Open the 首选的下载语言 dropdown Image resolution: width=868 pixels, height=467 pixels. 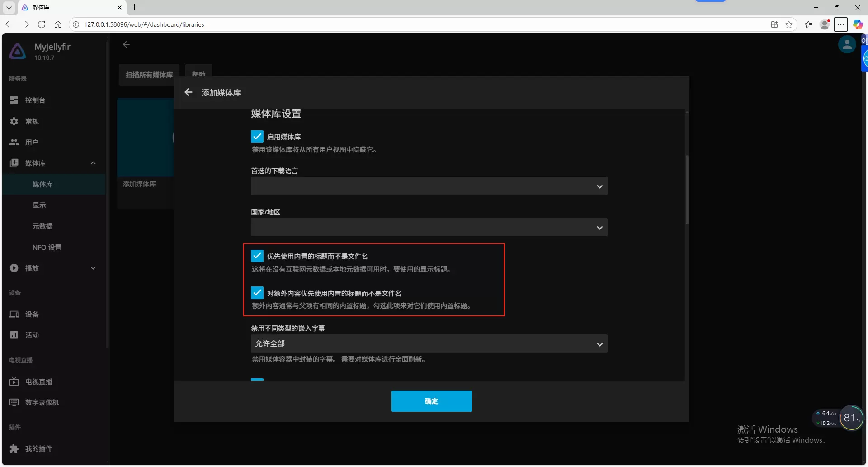429,186
